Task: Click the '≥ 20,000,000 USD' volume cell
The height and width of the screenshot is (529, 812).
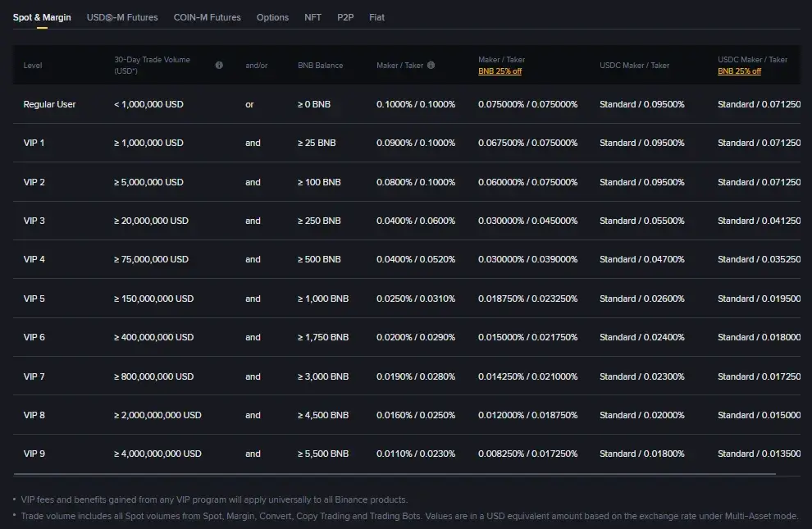Action: pos(151,221)
